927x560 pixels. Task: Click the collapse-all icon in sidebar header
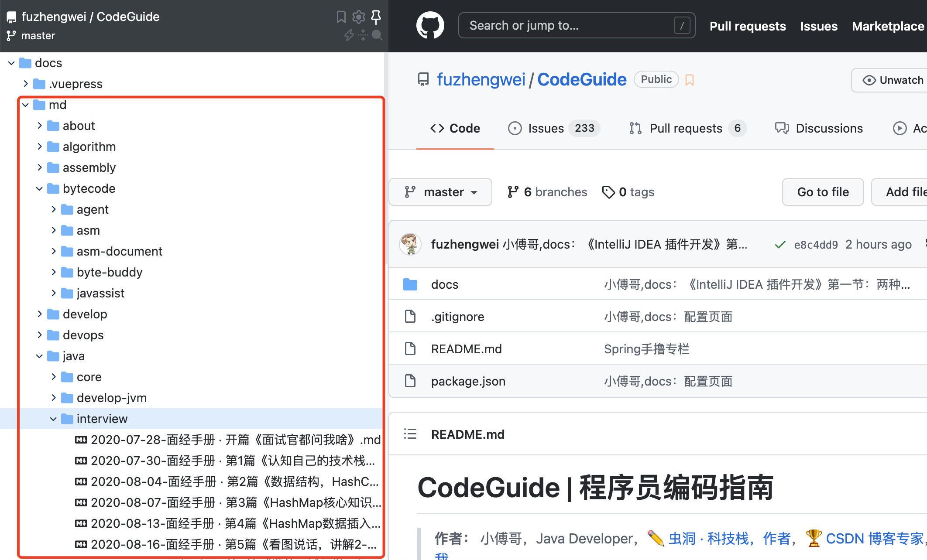pos(363,35)
